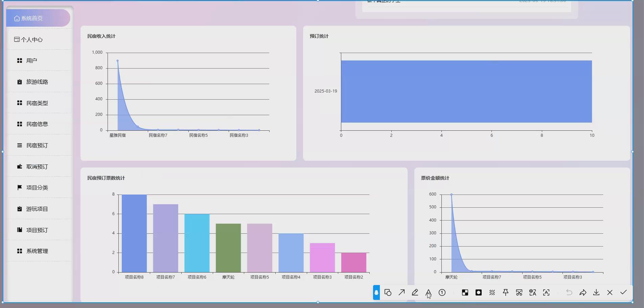Open 系统首页 in the sidebar
Viewport: 644px width, 308px height.
38,18
